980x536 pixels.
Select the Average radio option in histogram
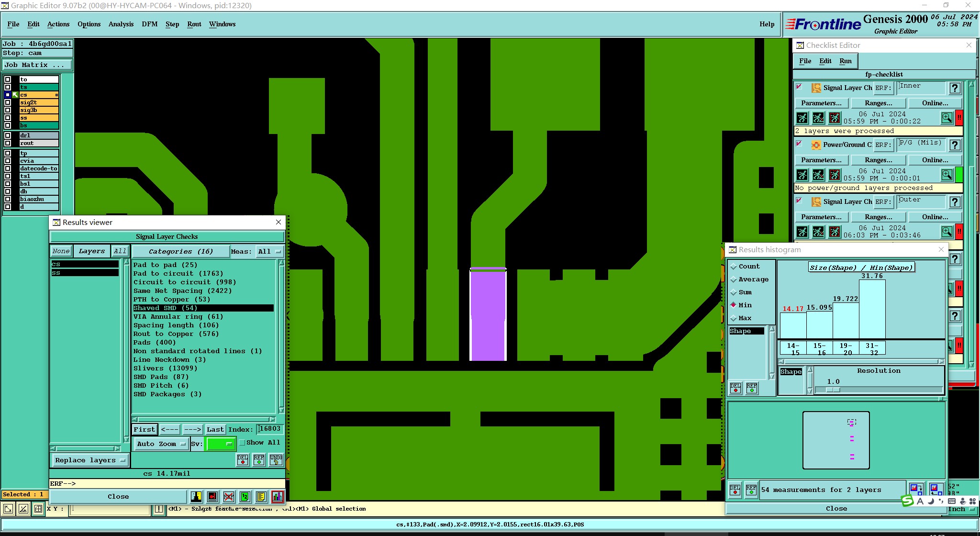pyautogui.click(x=734, y=279)
